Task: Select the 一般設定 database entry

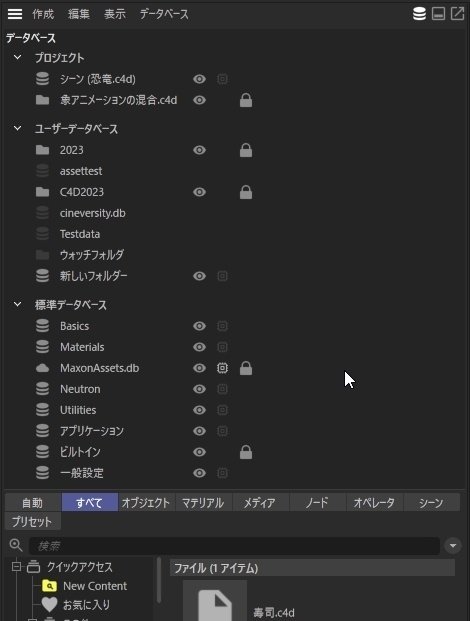Action: click(82, 473)
